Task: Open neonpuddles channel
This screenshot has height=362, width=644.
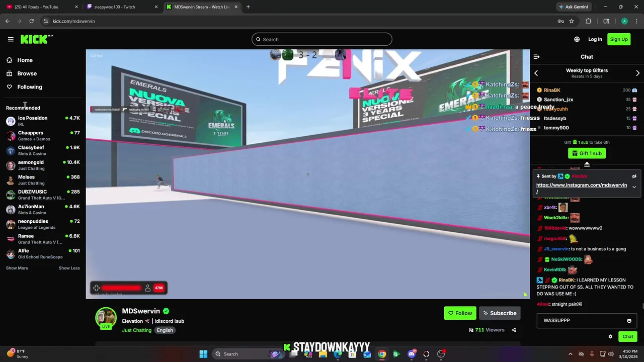Action: [x=43, y=224]
